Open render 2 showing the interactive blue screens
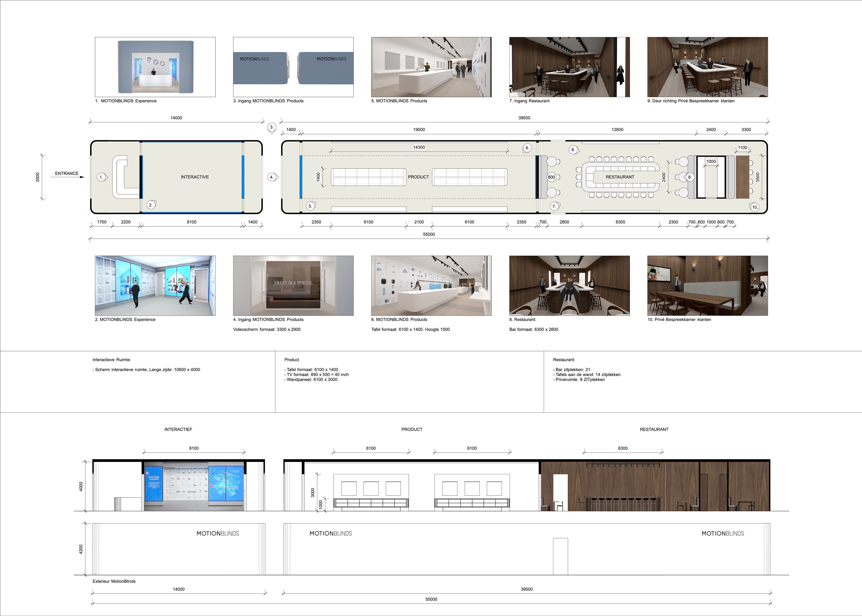The height and width of the screenshot is (616, 862). click(x=155, y=286)
